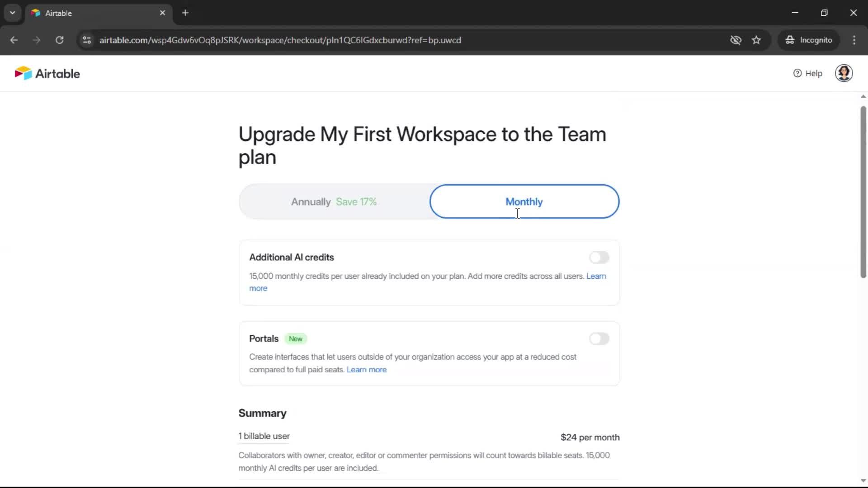This screenshot has height=488, width=868.
Task: Click the Airtable logo
Action: pyautogui.click(x=47, y=73)
